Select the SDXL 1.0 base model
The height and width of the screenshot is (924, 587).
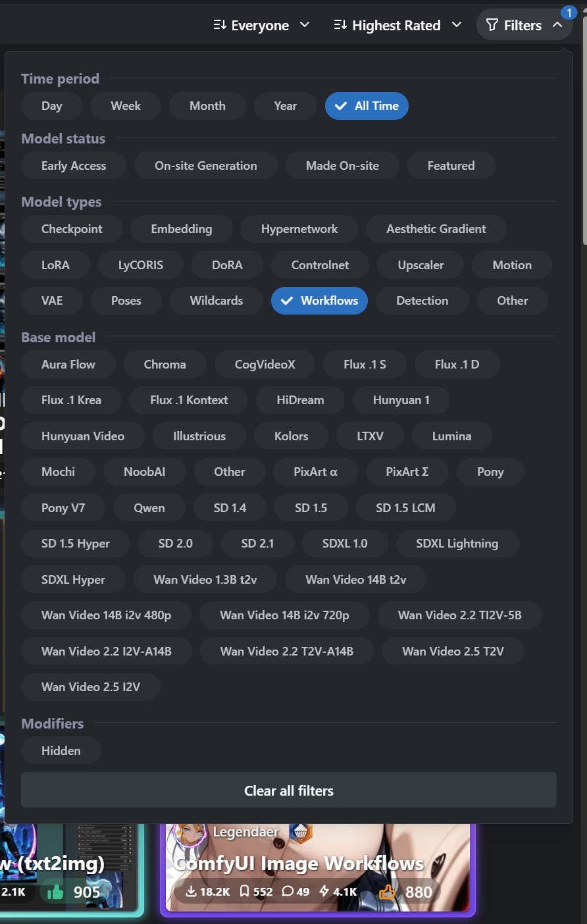point(345,544)
